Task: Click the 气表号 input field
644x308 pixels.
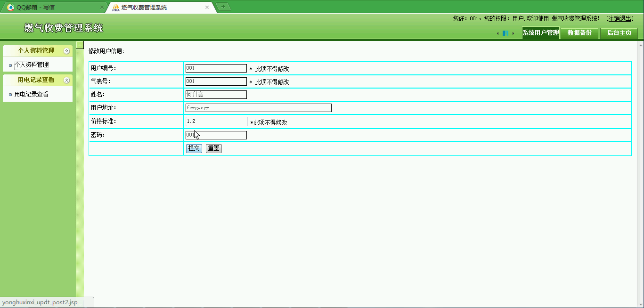Action: (x=216, y=81)
